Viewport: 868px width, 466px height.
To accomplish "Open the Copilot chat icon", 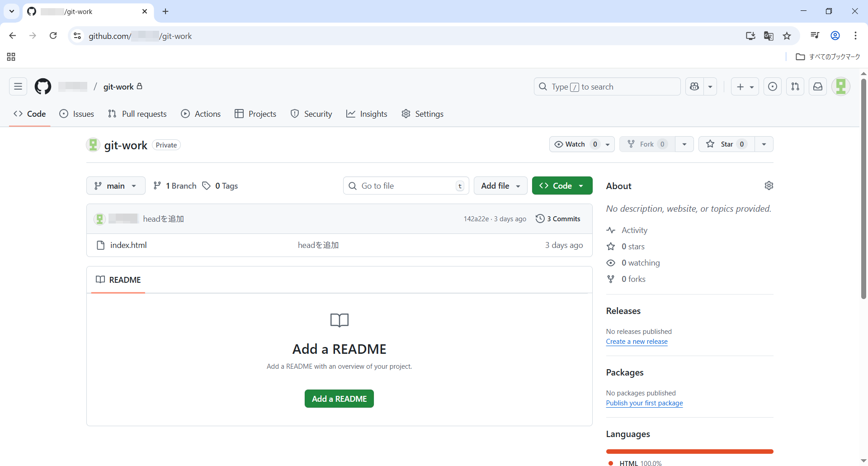I will point(695,86).
